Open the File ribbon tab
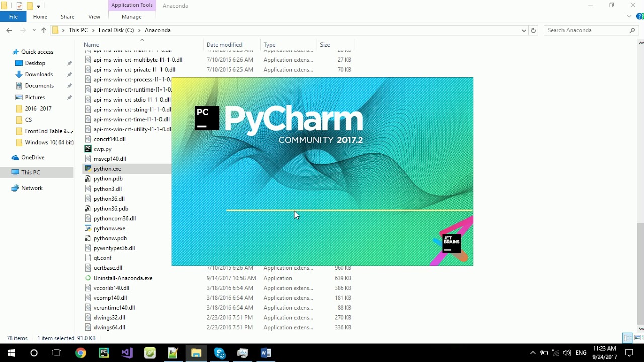644x362 pixels. [x=13, y=17]
